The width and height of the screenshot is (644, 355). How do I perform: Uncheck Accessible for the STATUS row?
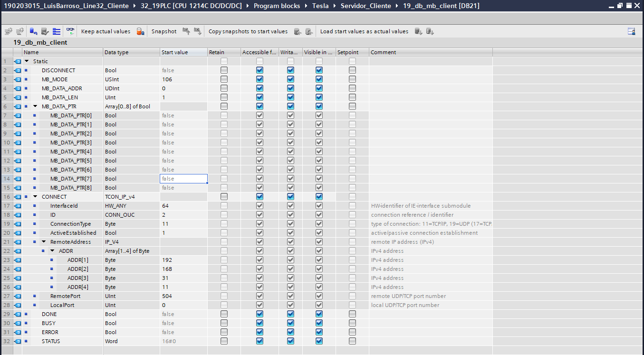(260, 341)
